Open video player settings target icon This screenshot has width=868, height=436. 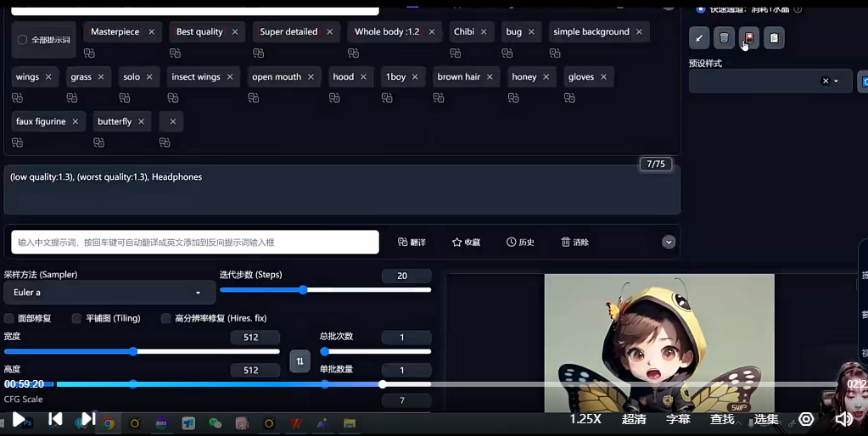click(x=806, y=419)
